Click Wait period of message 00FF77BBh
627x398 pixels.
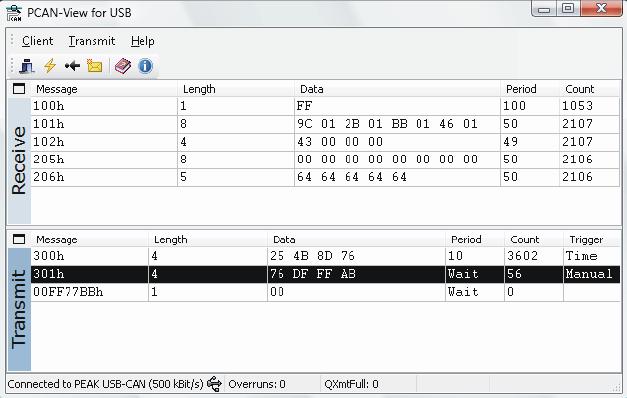click(463, 292)
